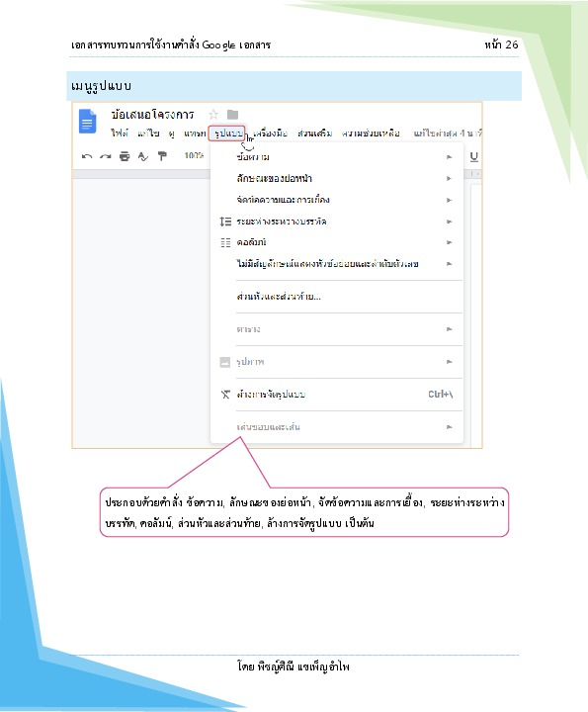Expand the คอลัมน์ submenu
588x712 pixels.
[336, 242]
